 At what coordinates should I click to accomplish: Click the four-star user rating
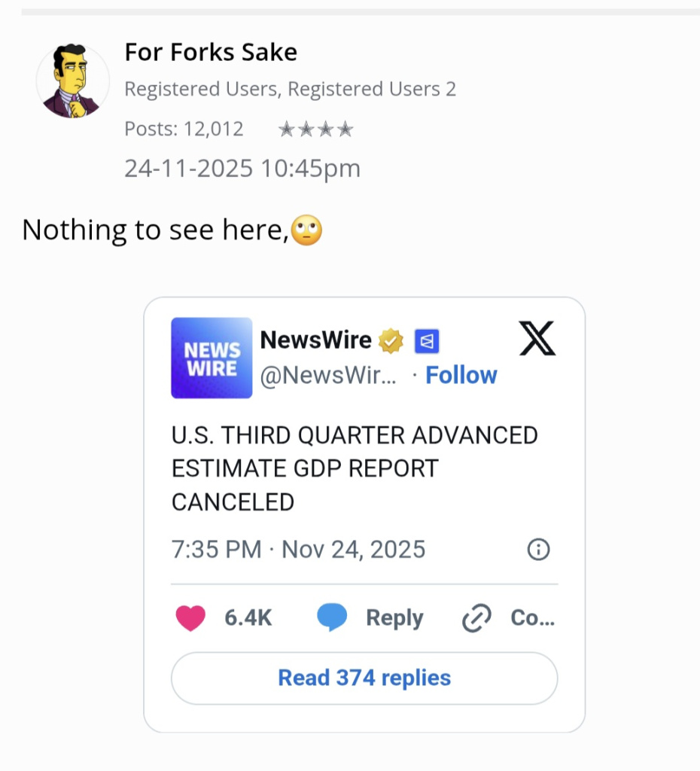tap(315, 130)
